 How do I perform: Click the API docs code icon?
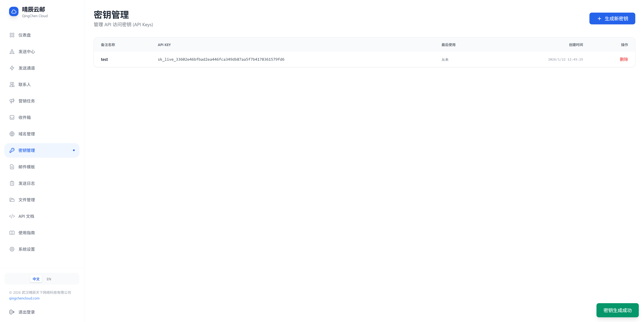tap(12, 216)
